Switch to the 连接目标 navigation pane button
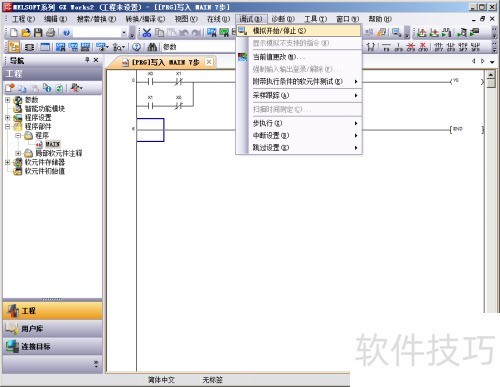 click(52, 346)
